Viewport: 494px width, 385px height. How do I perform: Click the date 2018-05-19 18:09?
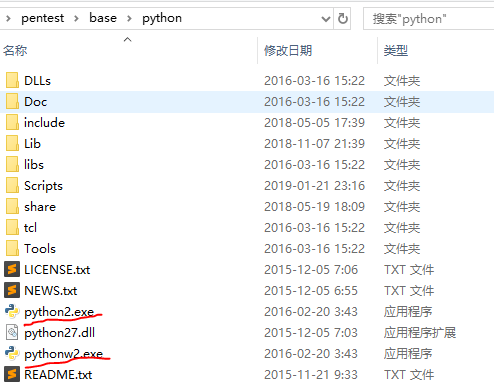314,207
